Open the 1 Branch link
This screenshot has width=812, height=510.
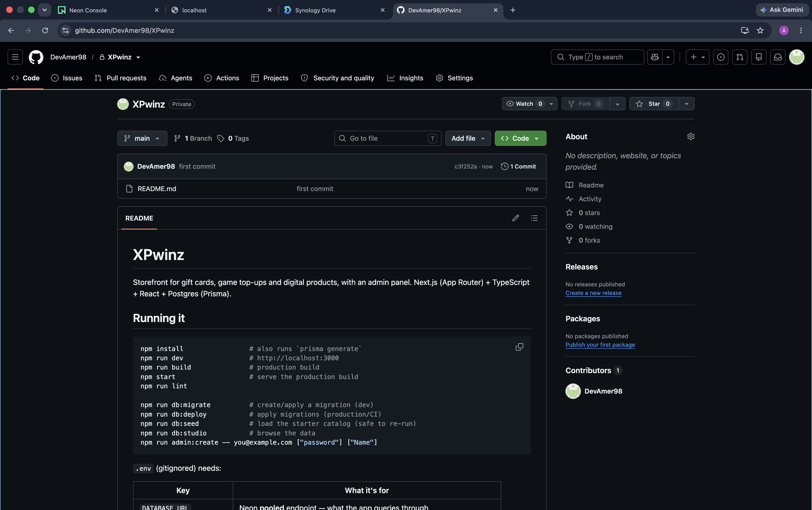193,138
